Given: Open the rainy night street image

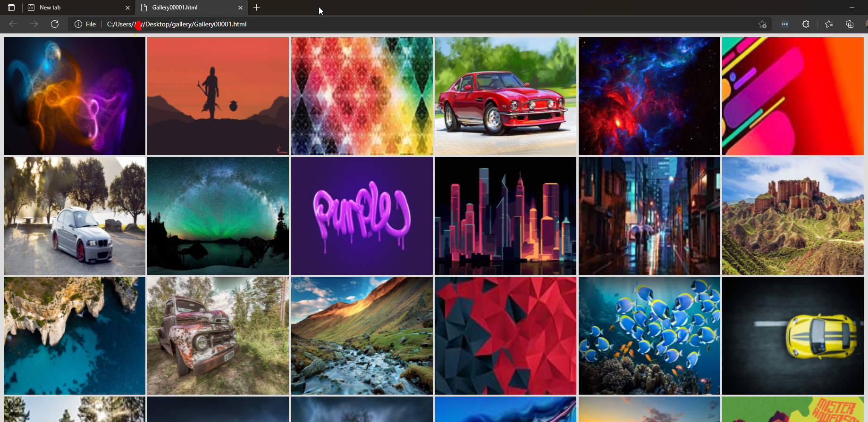Looking at the screenshot, I should click(649, 216).
